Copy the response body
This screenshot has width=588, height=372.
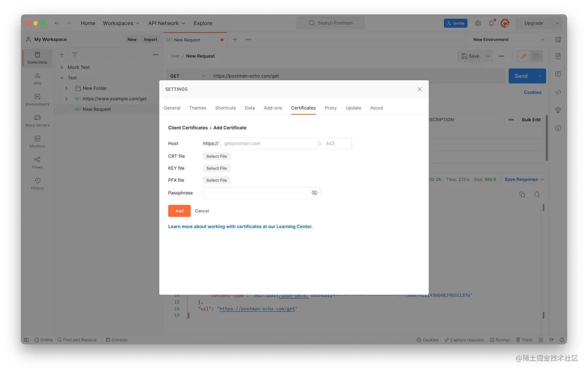522,194
